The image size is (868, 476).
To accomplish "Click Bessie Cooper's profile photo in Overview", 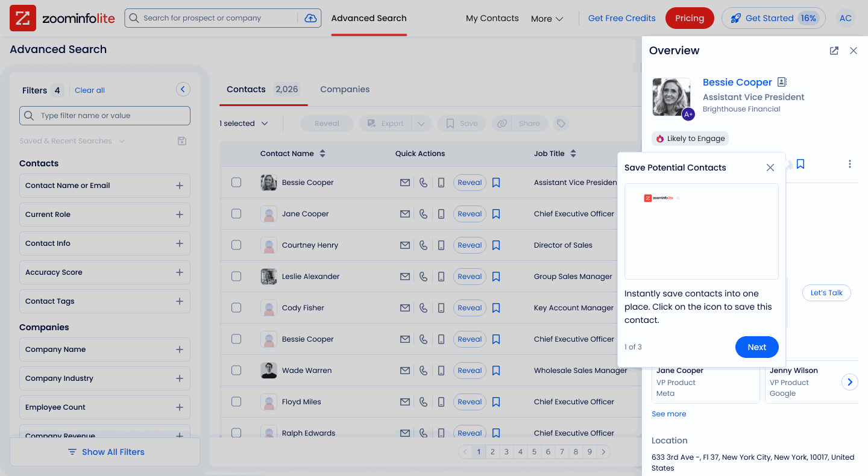I will tap(671, 97).
